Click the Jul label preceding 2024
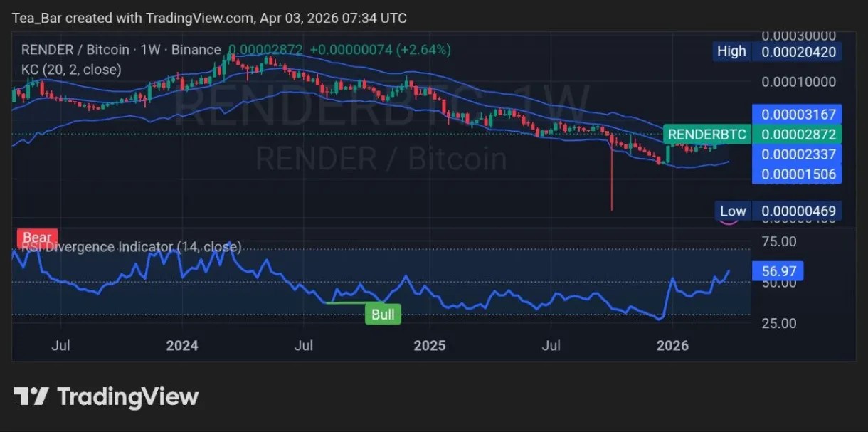This screenshot has height=432, width=868. [60, 346]
